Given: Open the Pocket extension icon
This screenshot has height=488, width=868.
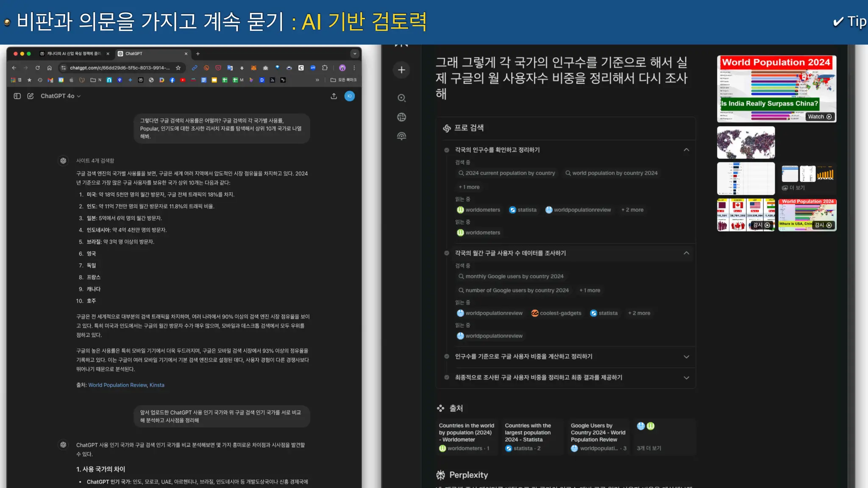Looking at the screenshot, I should [x=218, y=68].
